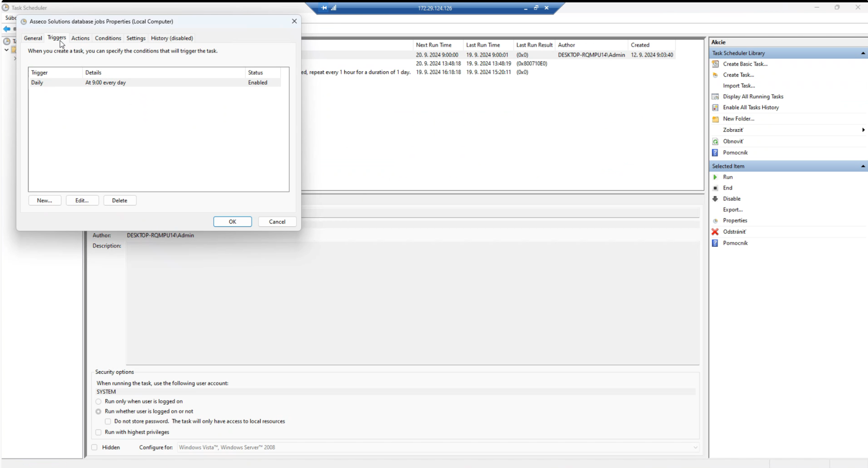This screenshot has height=468, width=868.
Task: Click the green Obnoviť refresh icon
Action: 715,141
